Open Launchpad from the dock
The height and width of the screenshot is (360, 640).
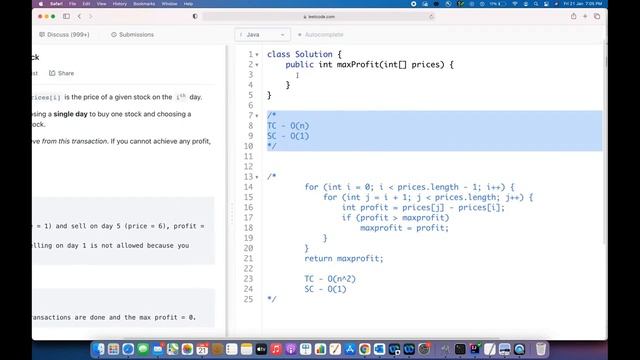click(113, 349)
